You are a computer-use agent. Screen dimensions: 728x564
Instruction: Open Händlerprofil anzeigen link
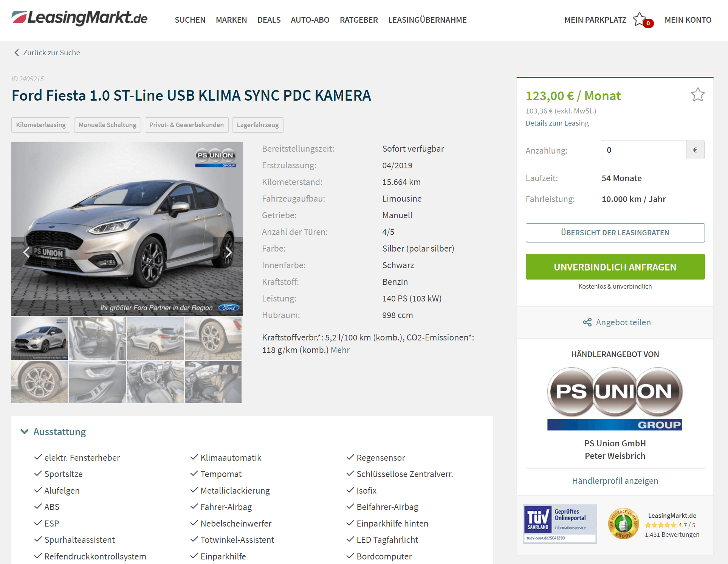pos(615,481)
